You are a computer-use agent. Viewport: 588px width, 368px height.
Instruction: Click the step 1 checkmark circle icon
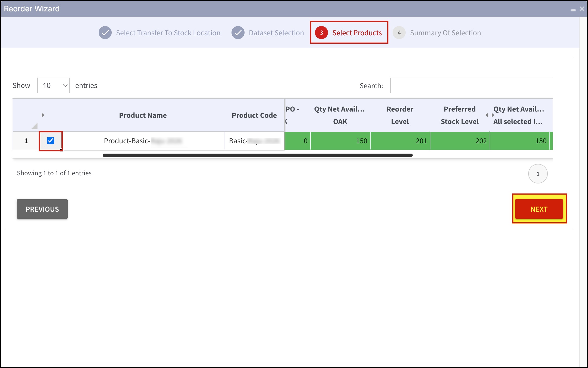point(105,33)
